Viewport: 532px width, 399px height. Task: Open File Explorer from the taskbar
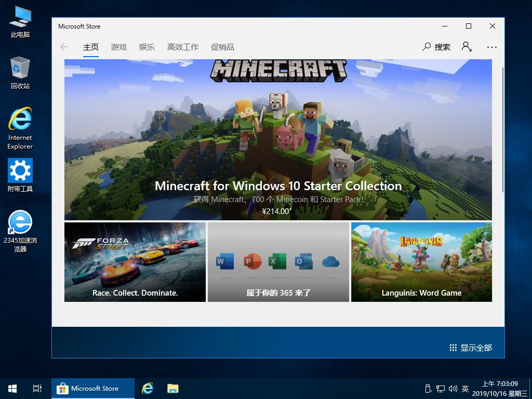pos(172,389)
